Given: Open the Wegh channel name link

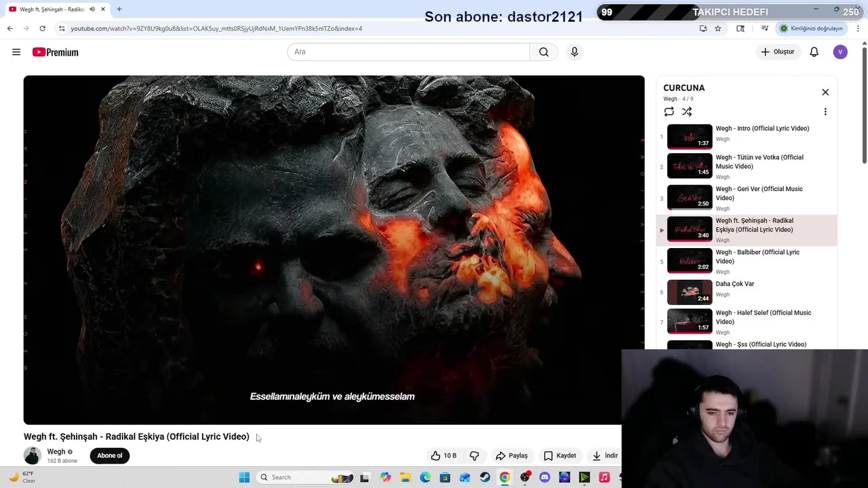Looking at the screenshot, I should coord(56,451).
